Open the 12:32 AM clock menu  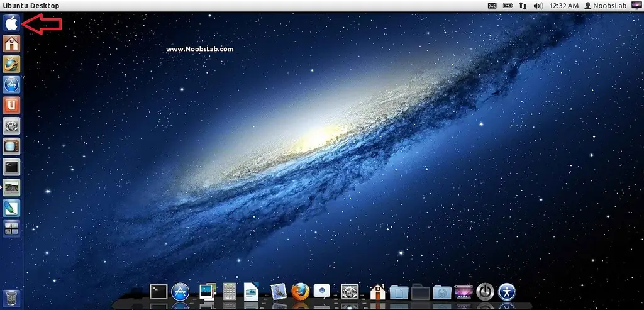[563, 6]
